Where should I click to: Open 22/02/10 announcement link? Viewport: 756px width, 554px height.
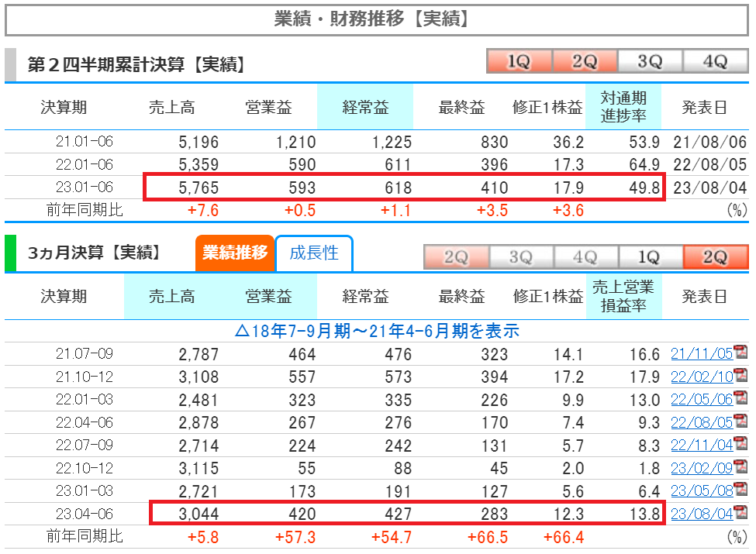[702, 377]
